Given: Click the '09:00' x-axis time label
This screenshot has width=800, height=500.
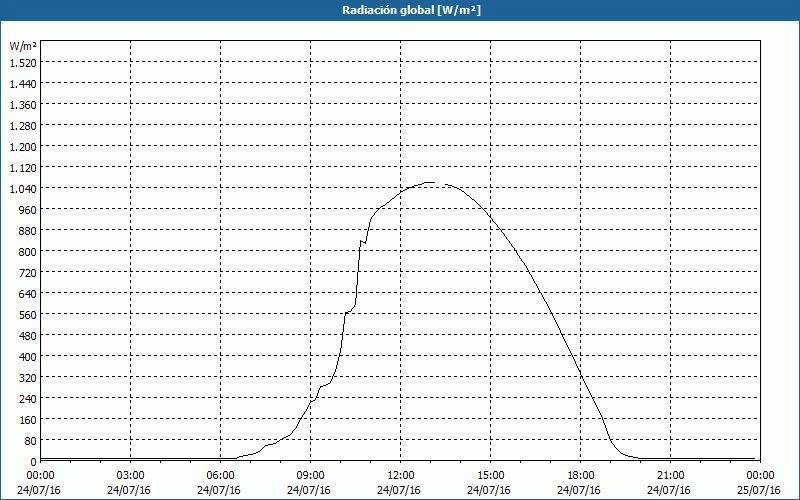Looking at the screenshot, I should coord(309,476).
